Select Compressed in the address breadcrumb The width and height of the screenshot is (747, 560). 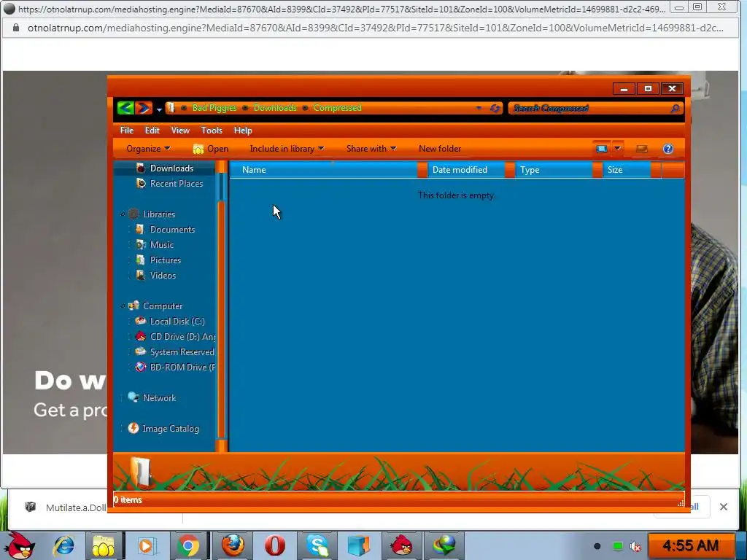tap(337, 108)
